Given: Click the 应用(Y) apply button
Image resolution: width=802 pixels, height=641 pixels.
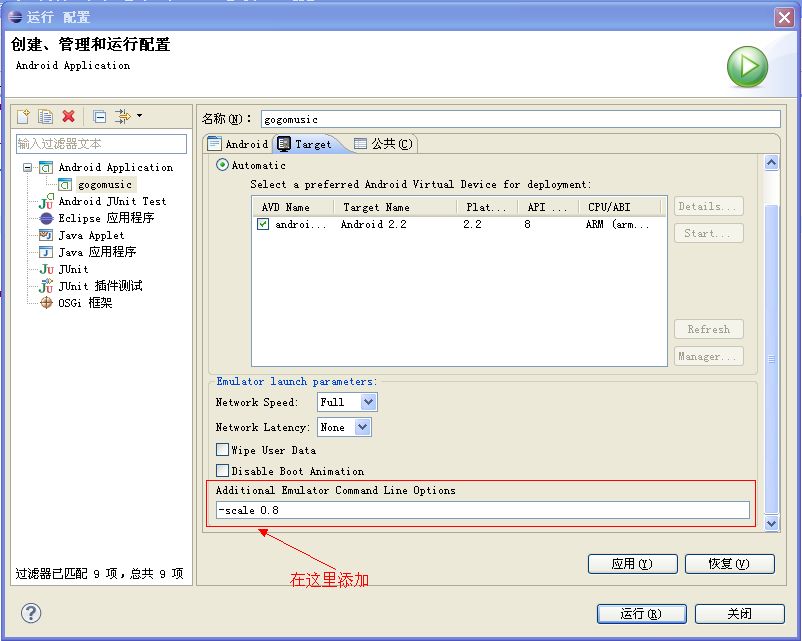Looking at the screenshot, I should click(633, 564).
